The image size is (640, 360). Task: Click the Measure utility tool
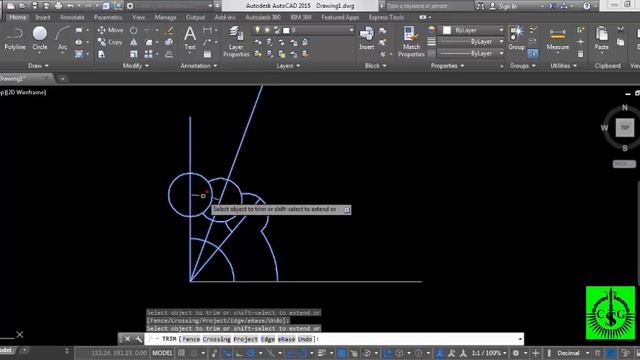[x=558, y=39]
